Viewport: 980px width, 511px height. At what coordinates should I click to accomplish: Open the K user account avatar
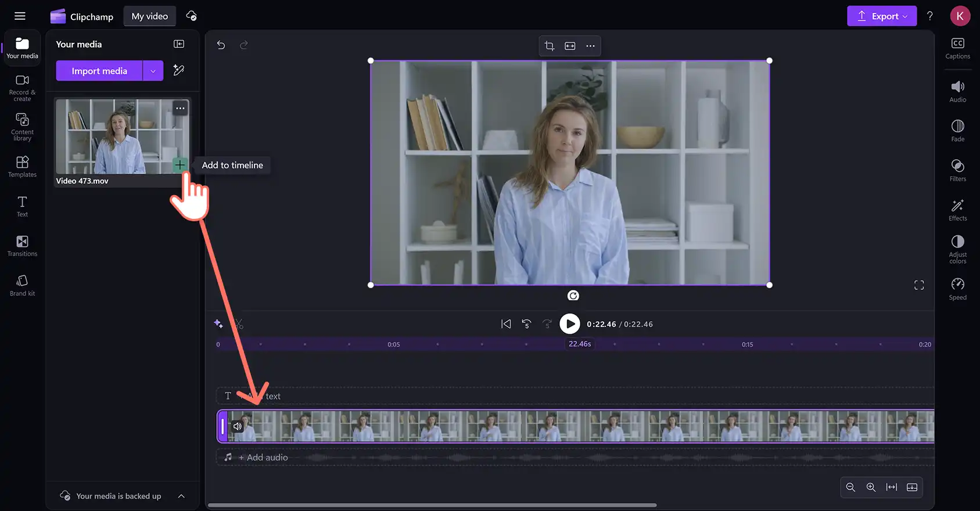pyautogui.click(x=960, y=16)
